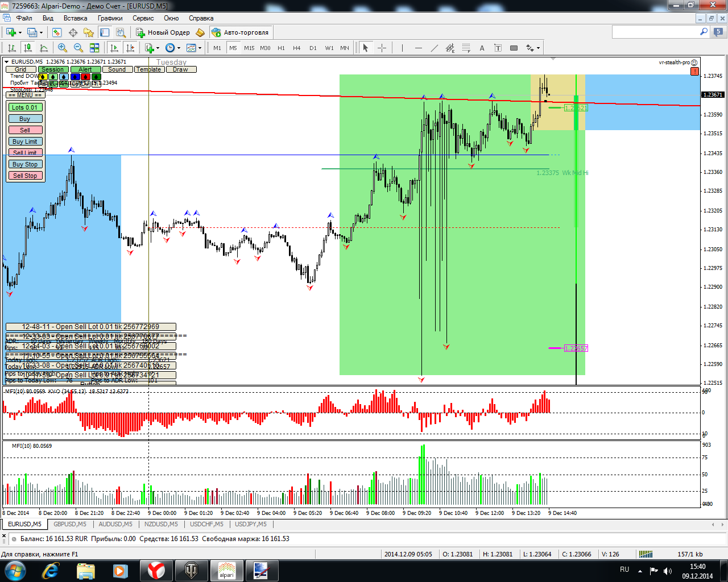
Task: Select the Vertical Line drawing tool
Action: point(402,48)
